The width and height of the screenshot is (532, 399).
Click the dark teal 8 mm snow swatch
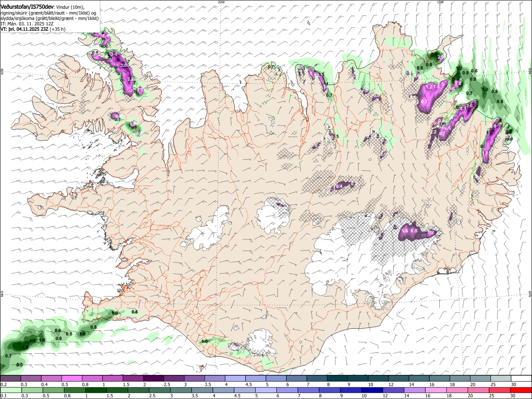pyautogui.click(x=337, y=378)
